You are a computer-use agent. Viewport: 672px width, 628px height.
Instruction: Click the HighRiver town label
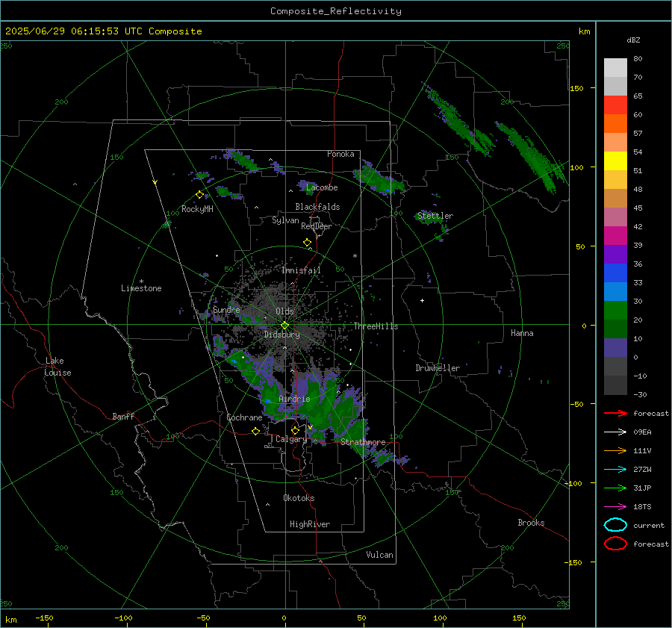point(310,524)
